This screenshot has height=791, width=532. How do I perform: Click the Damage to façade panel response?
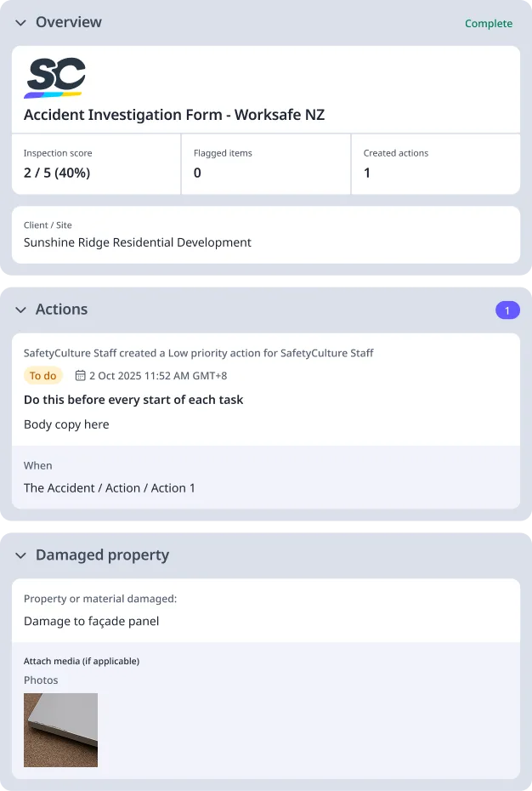pos(92,621)
